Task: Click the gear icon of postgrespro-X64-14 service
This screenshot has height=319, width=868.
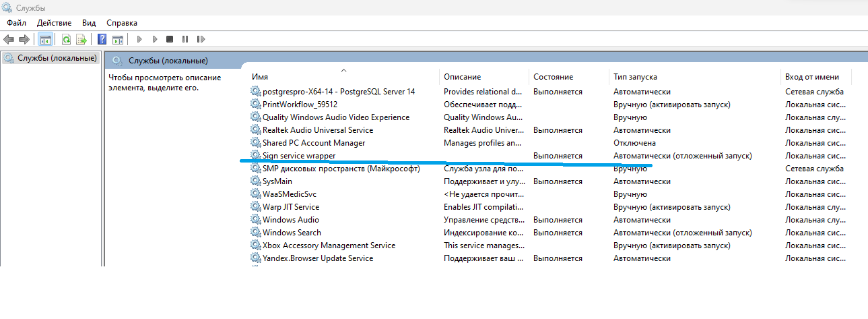Action: [x=255, y=92]
